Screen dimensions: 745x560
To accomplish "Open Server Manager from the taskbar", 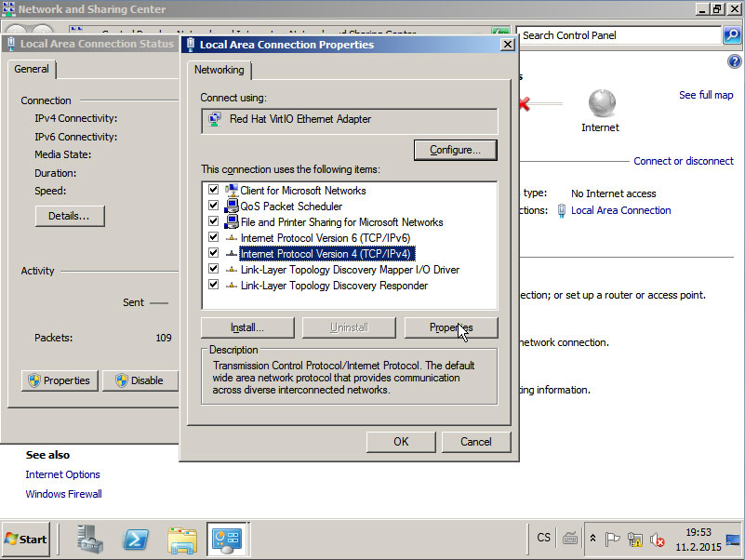I will coord(91,539).
